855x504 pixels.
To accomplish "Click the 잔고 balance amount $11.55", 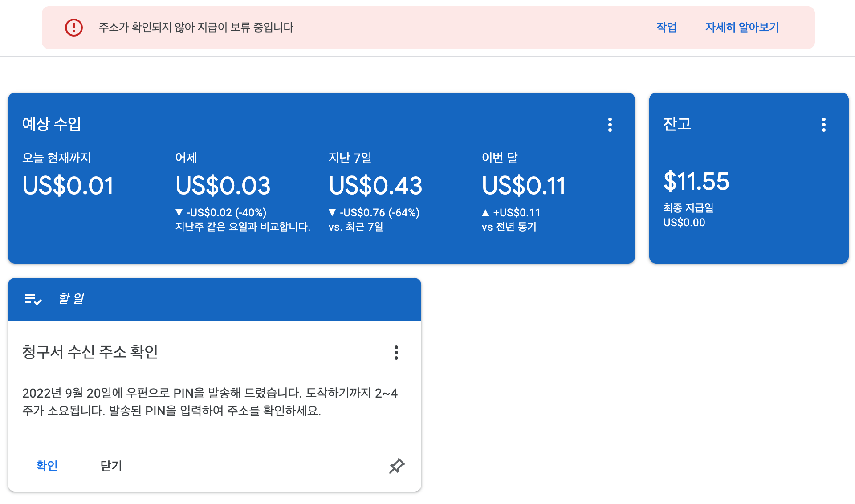I will (696, 182).
